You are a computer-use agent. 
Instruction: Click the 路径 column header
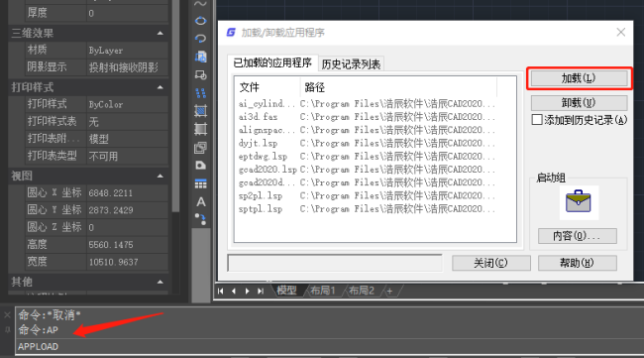tap(398, 87)
